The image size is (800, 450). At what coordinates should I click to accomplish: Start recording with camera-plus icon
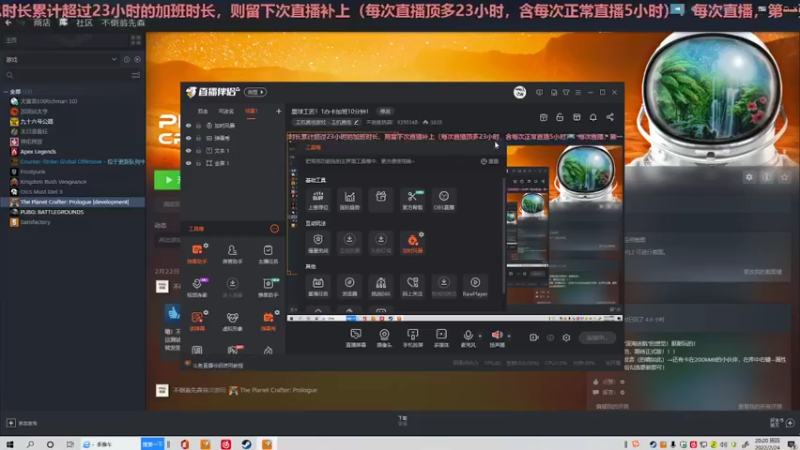[x=534, y=338]
